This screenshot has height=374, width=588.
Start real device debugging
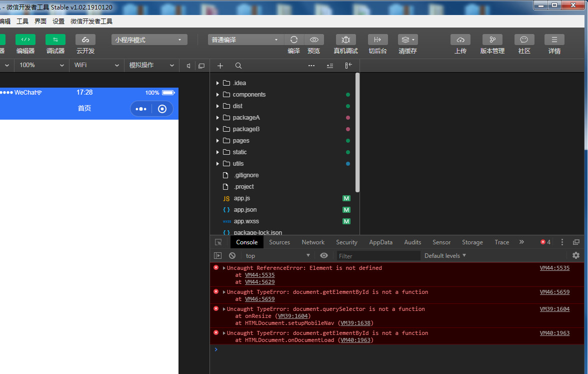pyautogui.click(x=346, y=40)
